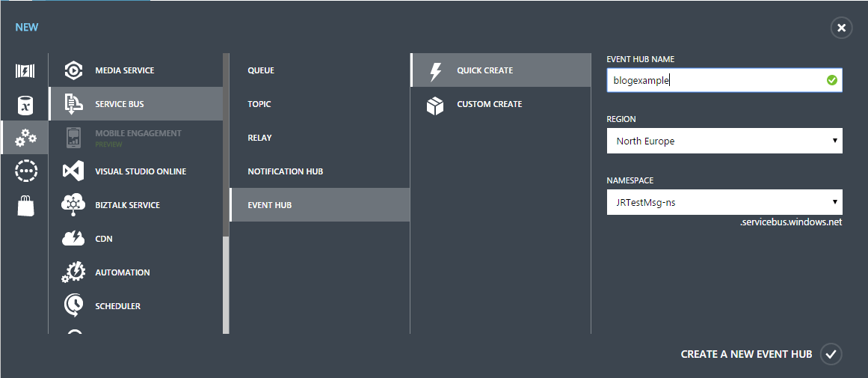This screenshot has height=378, width=868.
Task: Select Automation label
Action: (x=123, y=272)
